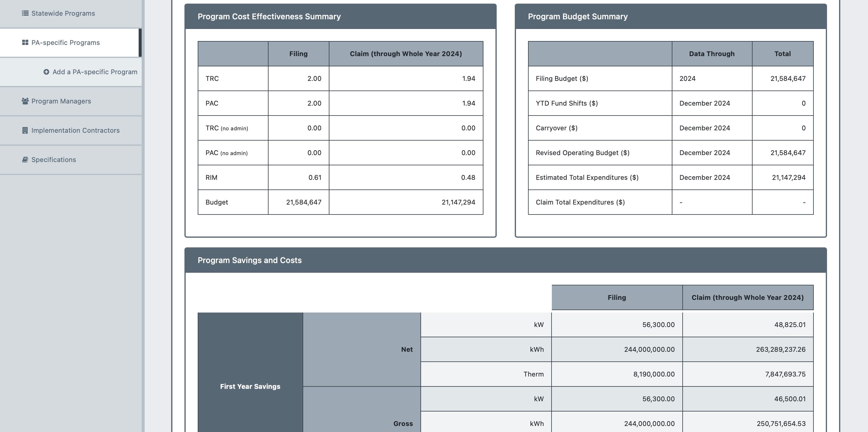868x432 pixels.
Task: Select Carryover ($) label
Action: coord(556,128)
